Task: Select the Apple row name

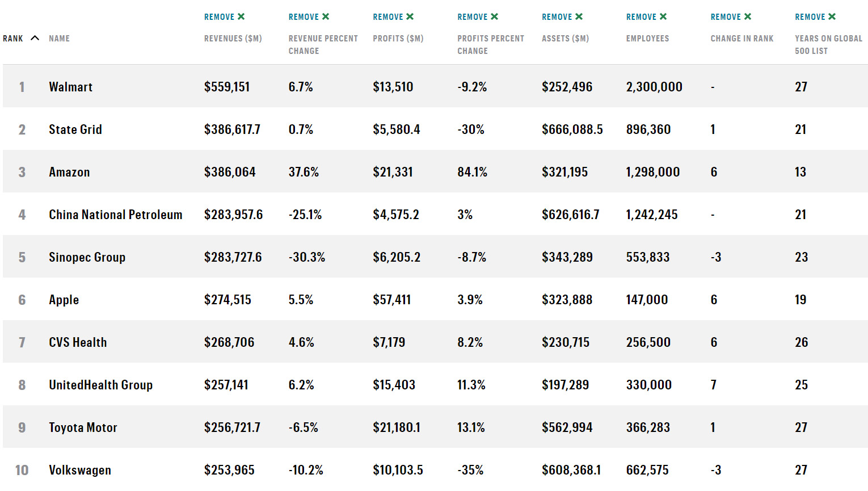Action: pyautogui.click(x=64, y=300)
